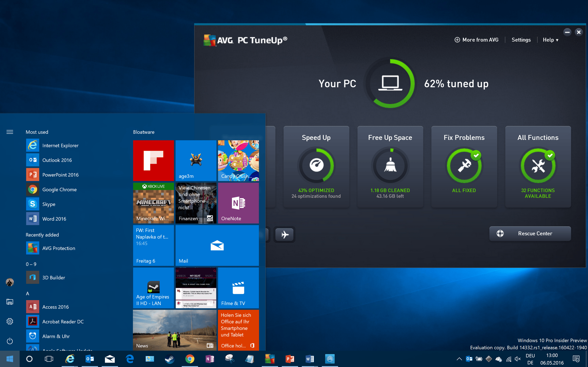Image resolution: width=588 pixels, height=367 pixels.
Task: Open Settings in AVG TuneUp header
Action: click(521, 39)
